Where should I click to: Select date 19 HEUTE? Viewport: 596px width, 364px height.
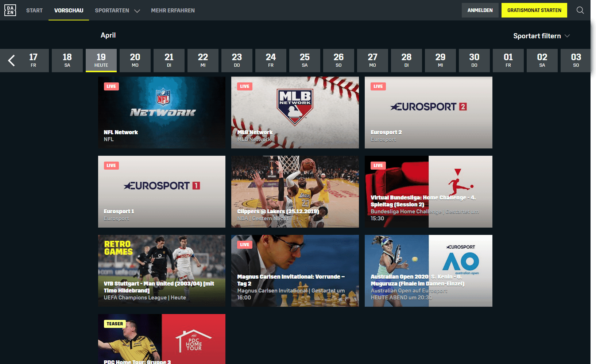[101, 61]
